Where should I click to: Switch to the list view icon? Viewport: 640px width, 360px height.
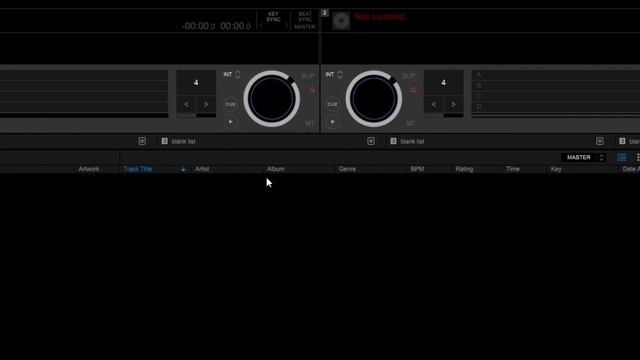pyautogui.click(x=622, y=158)
